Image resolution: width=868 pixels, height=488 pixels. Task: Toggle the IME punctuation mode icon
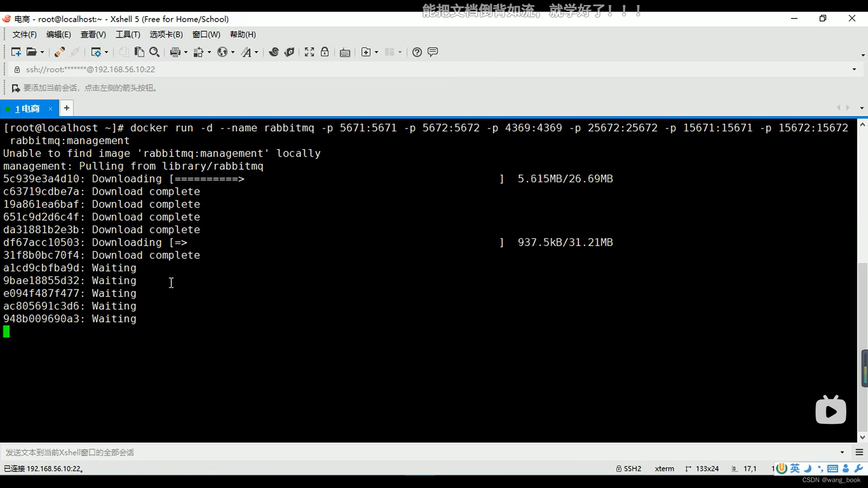[x=820, y=469]
